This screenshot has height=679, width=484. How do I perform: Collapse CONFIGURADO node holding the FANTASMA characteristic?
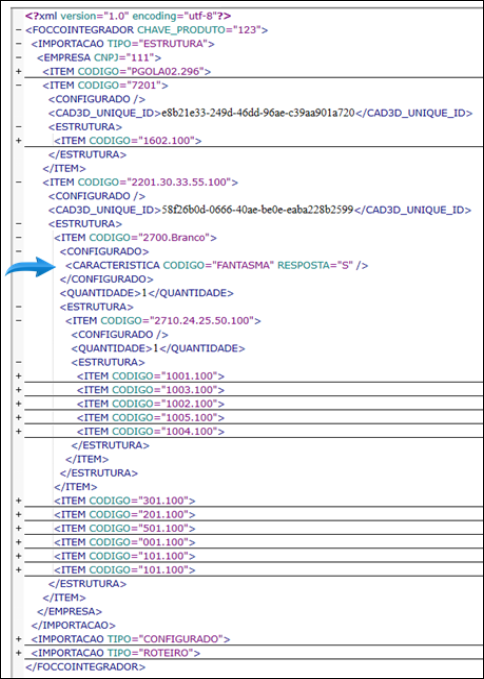pyautogui.click(x=18, y=252)
